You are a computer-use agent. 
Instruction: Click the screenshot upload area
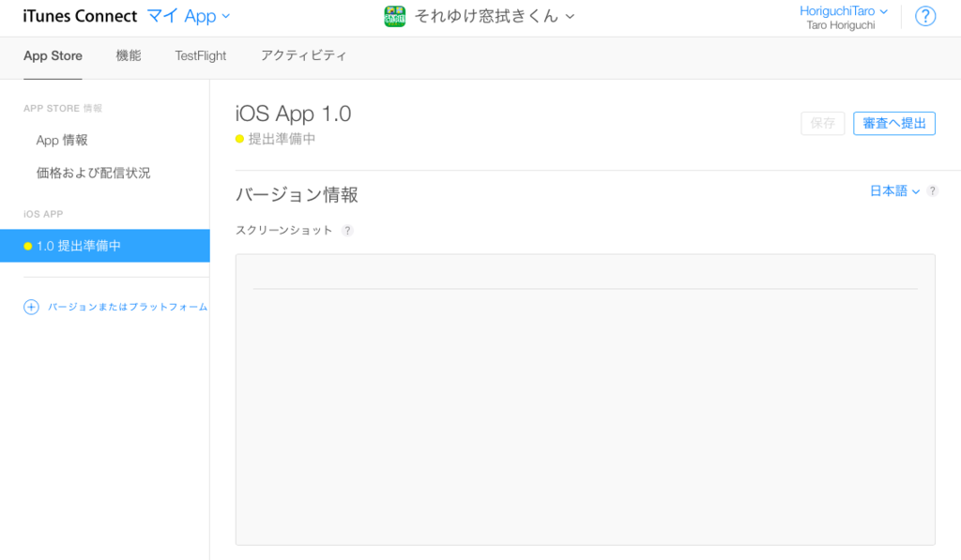586,400
